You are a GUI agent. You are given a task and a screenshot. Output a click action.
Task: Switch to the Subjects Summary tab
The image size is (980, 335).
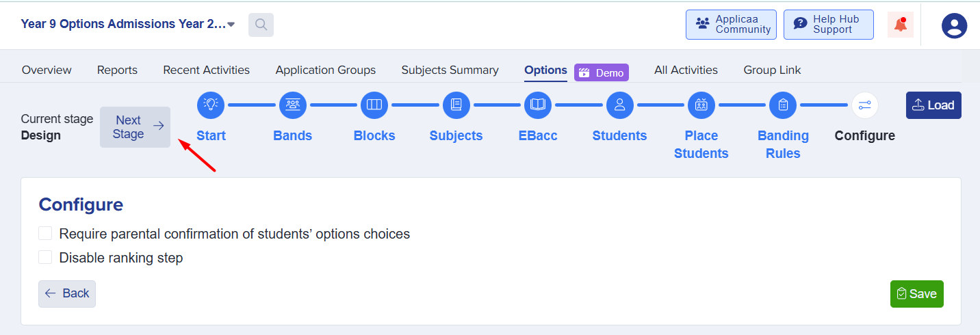coord(450,70)
